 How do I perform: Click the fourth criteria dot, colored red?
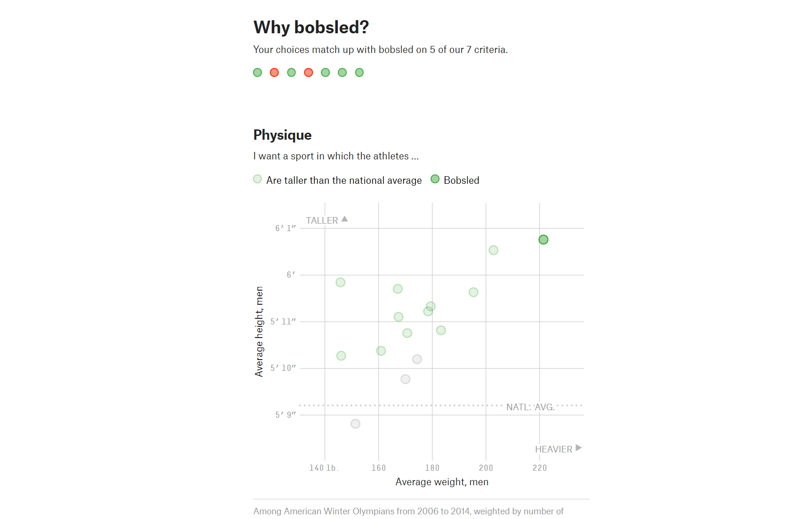(308, 72)
